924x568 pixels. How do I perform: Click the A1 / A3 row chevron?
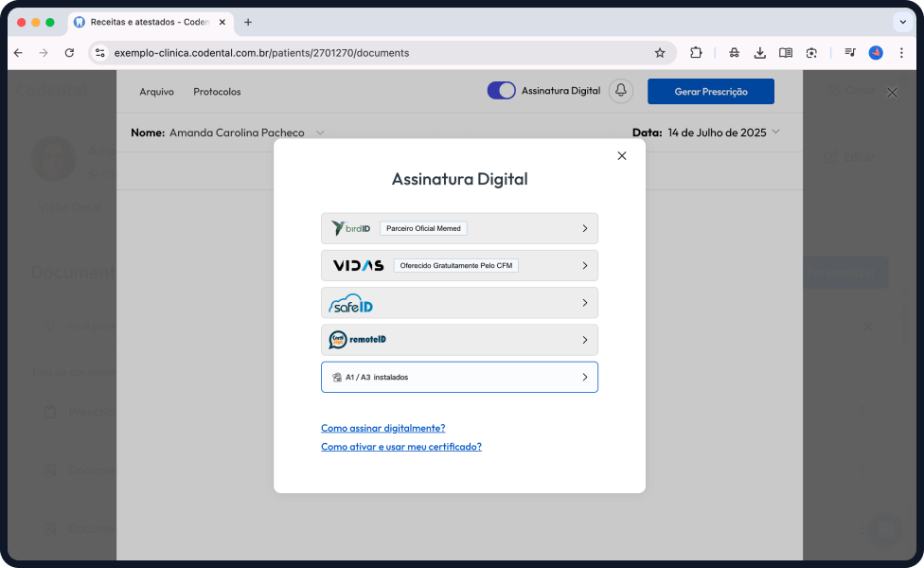pos(584,377)
